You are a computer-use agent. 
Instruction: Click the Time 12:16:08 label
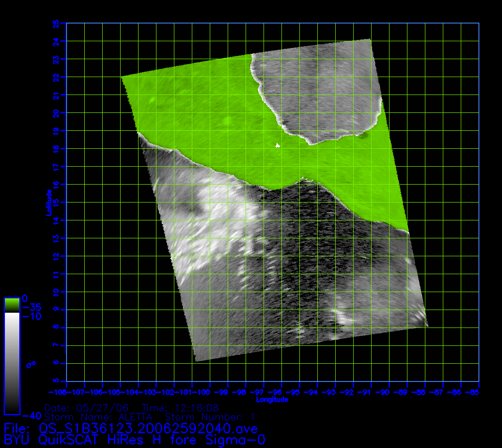pyautogui.click(x=180, y=408)
